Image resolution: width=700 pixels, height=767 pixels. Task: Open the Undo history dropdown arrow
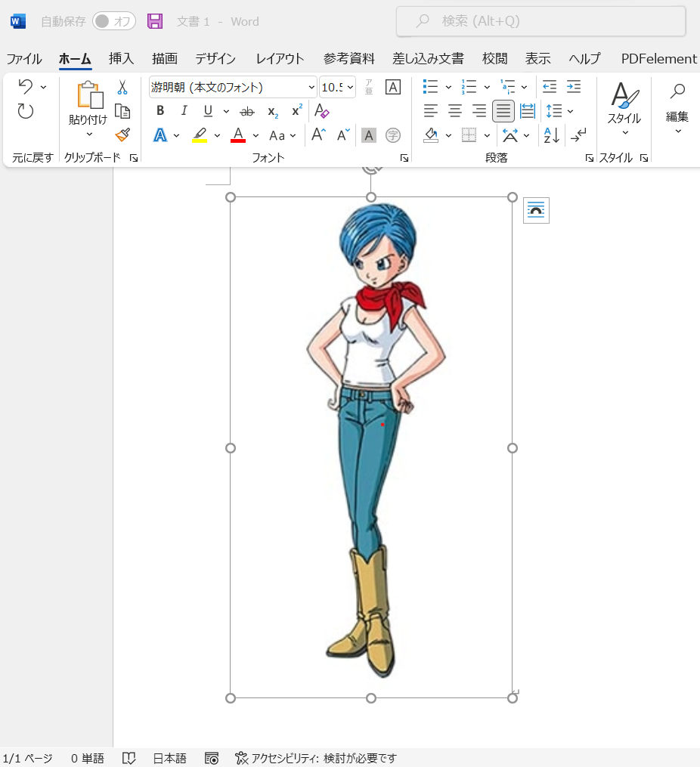pyautogui.click(x=44, y=87)
